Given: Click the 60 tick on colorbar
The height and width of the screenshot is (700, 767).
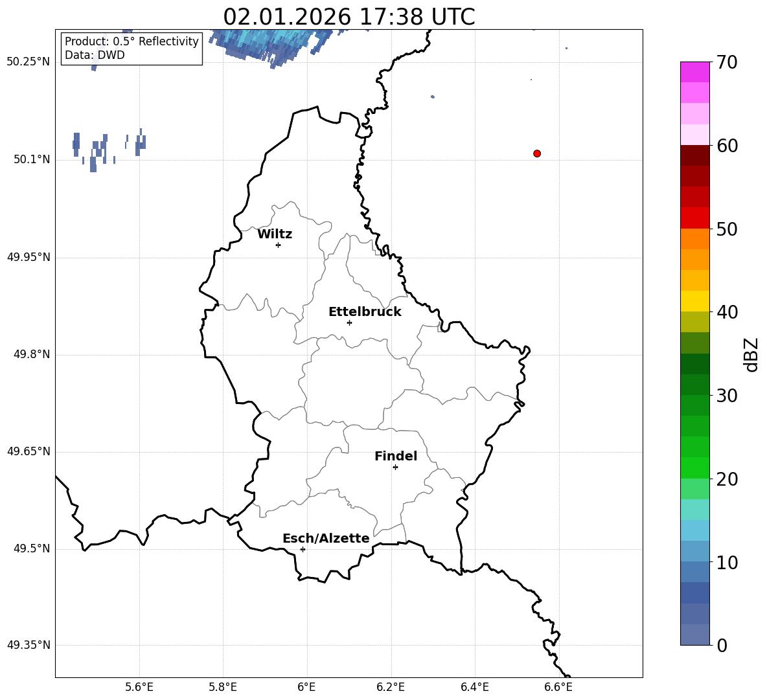Looking at the screenshot, I should click(x=727, y=146).
